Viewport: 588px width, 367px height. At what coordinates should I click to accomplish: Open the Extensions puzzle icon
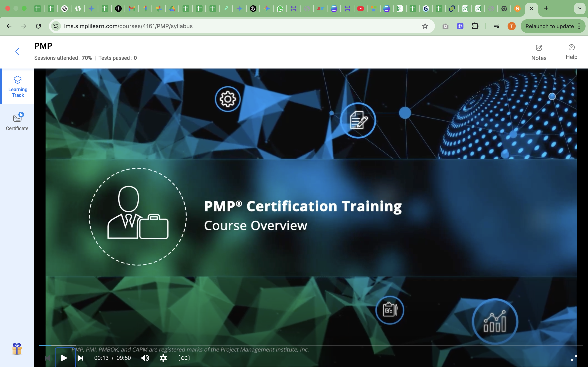pyautogui.click(x=475, y=26)
